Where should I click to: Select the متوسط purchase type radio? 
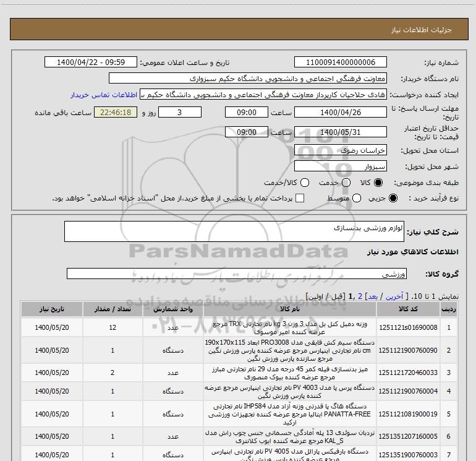tap(357, 198)
